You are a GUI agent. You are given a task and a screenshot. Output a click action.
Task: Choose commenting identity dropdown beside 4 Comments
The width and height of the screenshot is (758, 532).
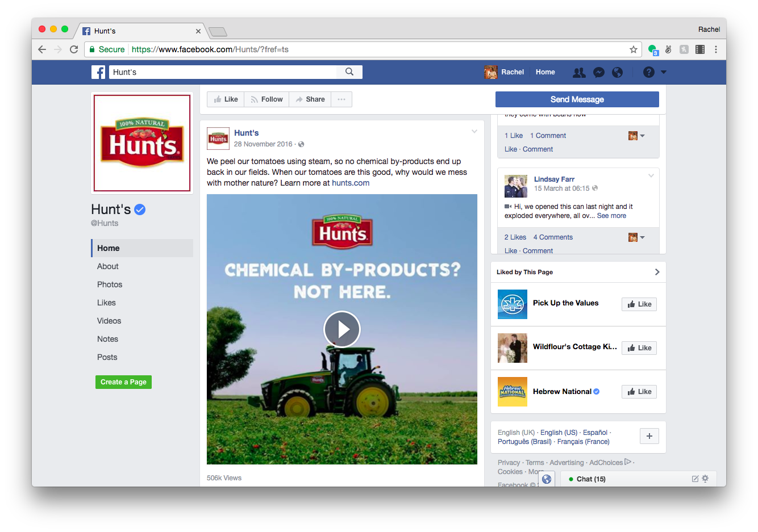(x=636, y=237)
